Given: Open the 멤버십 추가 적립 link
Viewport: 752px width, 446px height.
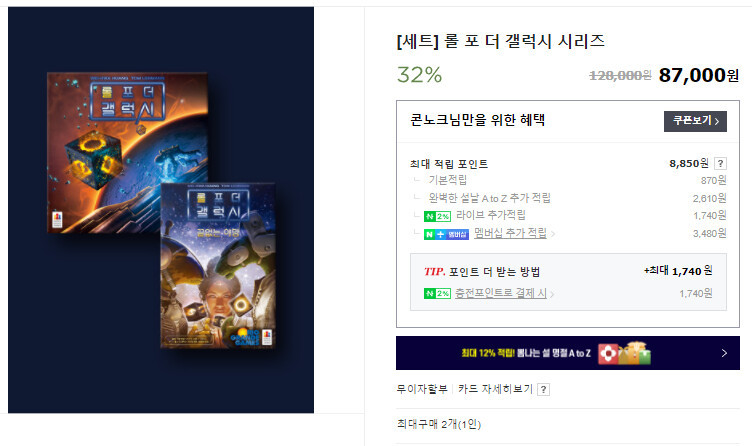Looking at the screenshot, I should click(510, 233).
